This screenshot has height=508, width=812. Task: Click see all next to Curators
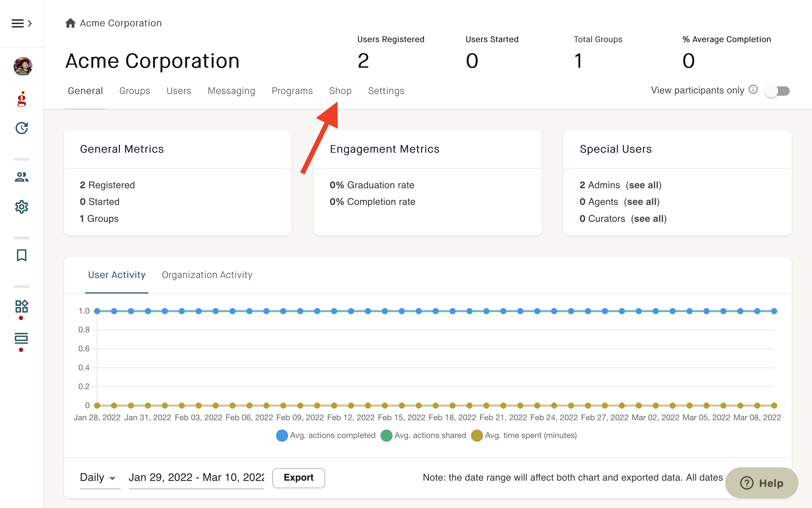tap(648, 219)
